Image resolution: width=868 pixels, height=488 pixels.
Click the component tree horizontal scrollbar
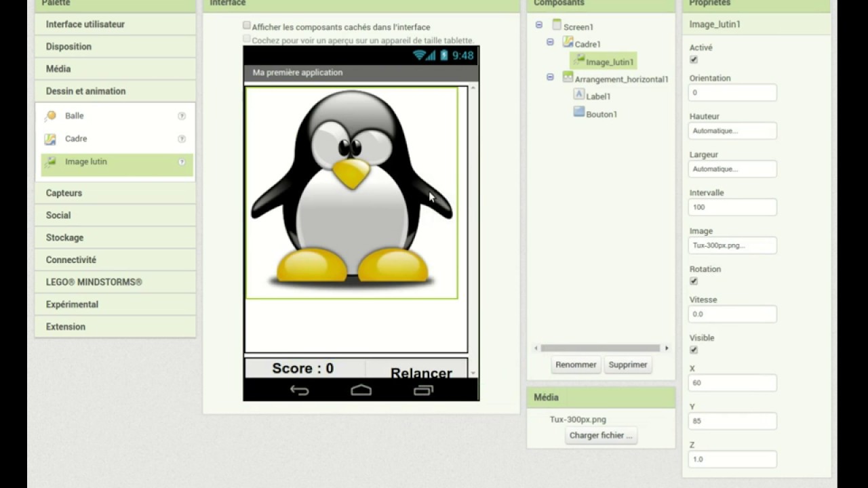(601, 348)
